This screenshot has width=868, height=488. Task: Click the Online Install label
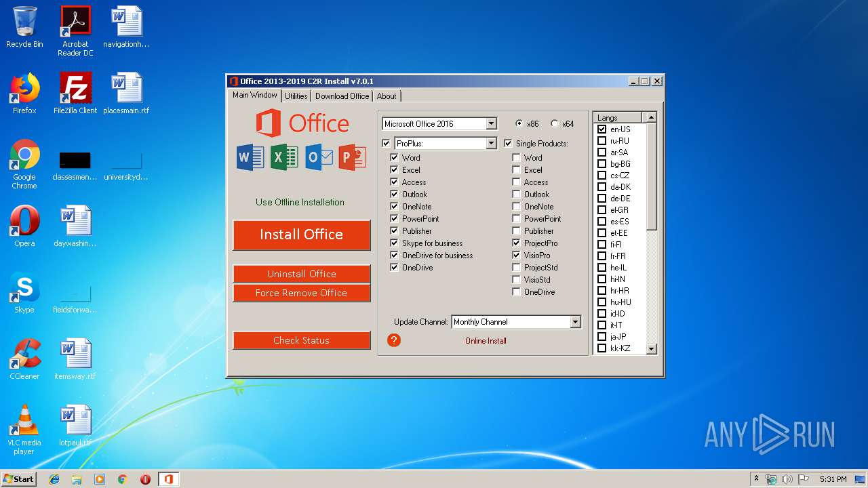pyautogui.click(x=486, y=340)
